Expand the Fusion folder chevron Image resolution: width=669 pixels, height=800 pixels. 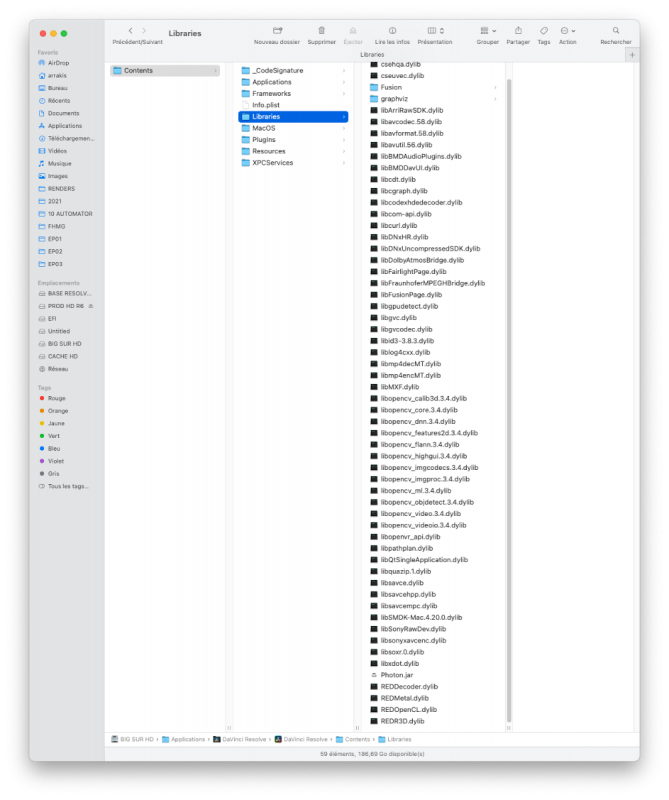pyautogui.click(x=495, y=88)
